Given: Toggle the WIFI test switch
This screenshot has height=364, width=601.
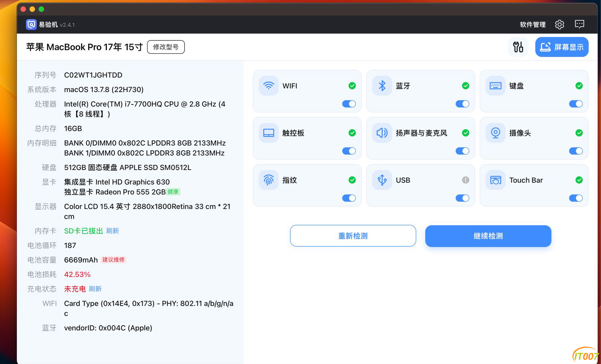Looking at the screenshot, I should [349, 104].
